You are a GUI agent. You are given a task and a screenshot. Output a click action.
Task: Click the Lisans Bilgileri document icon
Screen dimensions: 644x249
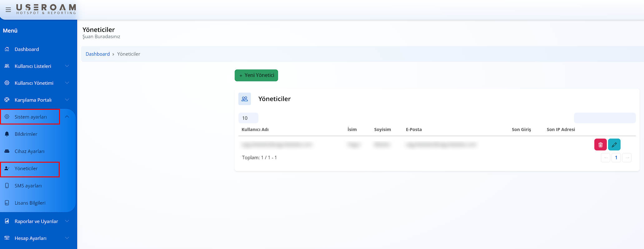(x=7, y=203)
